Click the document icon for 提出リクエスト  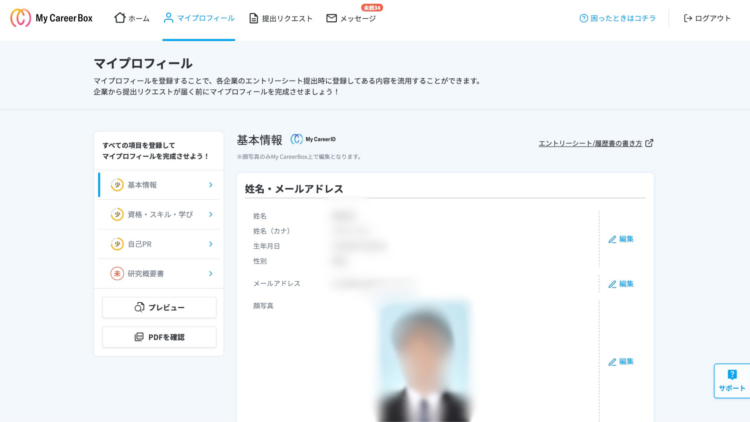click(x=254, y=18)
